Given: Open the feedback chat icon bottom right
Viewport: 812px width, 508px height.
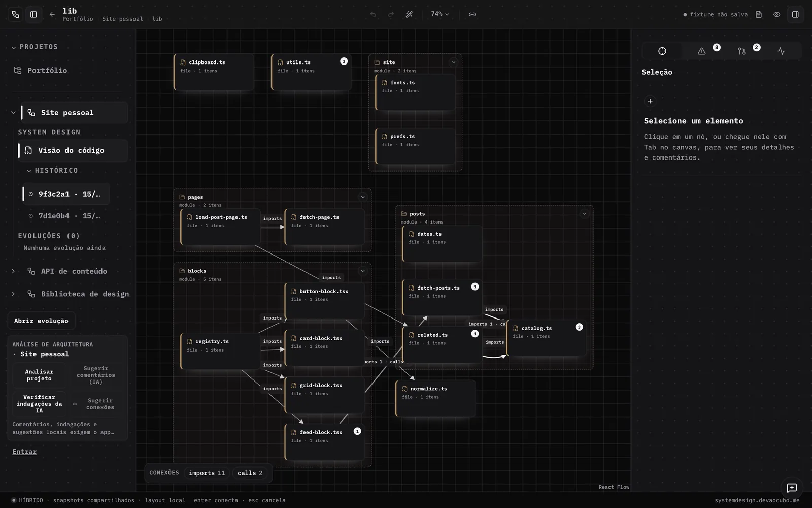Looking at the screenshot, I should (791, 488).
